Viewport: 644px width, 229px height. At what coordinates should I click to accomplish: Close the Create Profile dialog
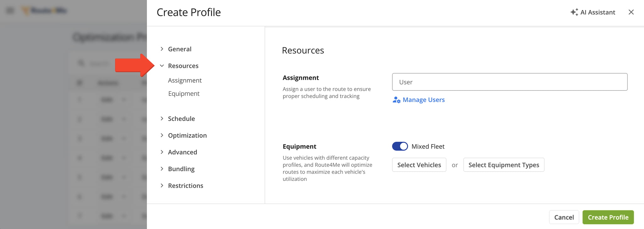coord(631,12)
